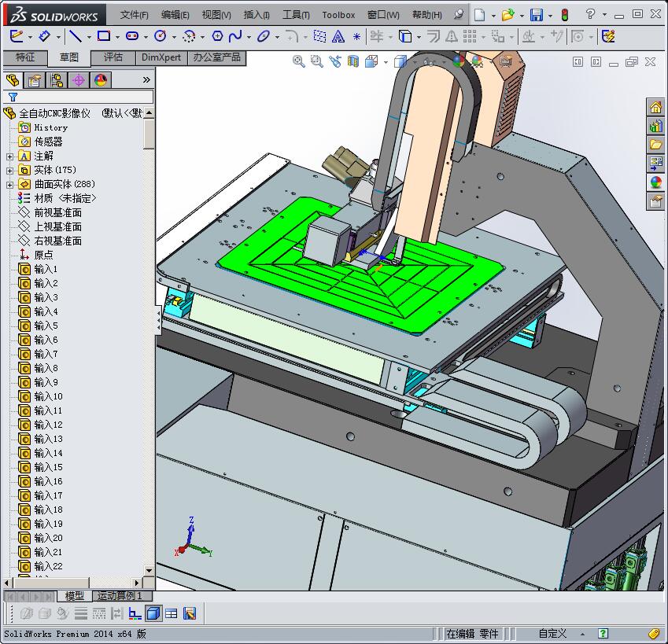Select the Corner Rectangle tool
The height and width of the screenshot is (644, 668).
104,36
